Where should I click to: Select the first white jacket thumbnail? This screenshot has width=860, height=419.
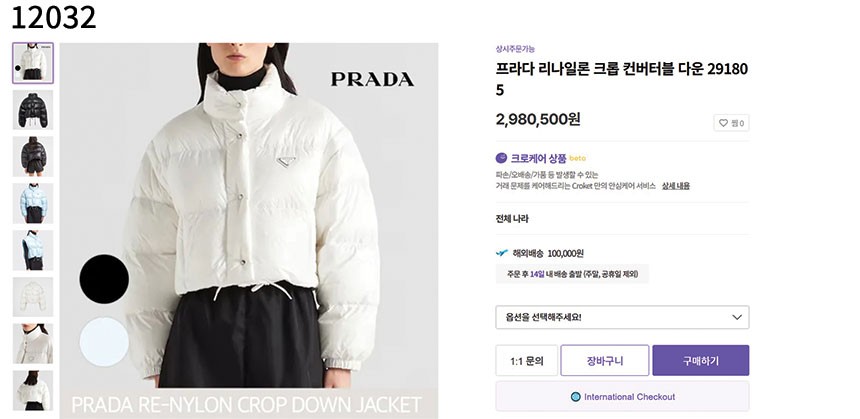click(33, 63)
